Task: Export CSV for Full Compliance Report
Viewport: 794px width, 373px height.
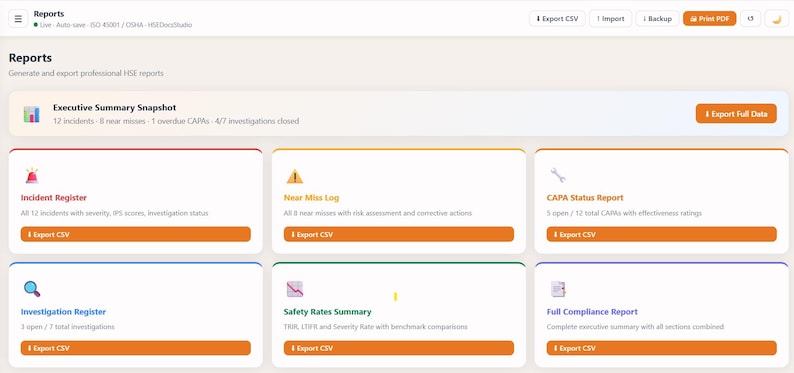Action: (x=661, y=348)
